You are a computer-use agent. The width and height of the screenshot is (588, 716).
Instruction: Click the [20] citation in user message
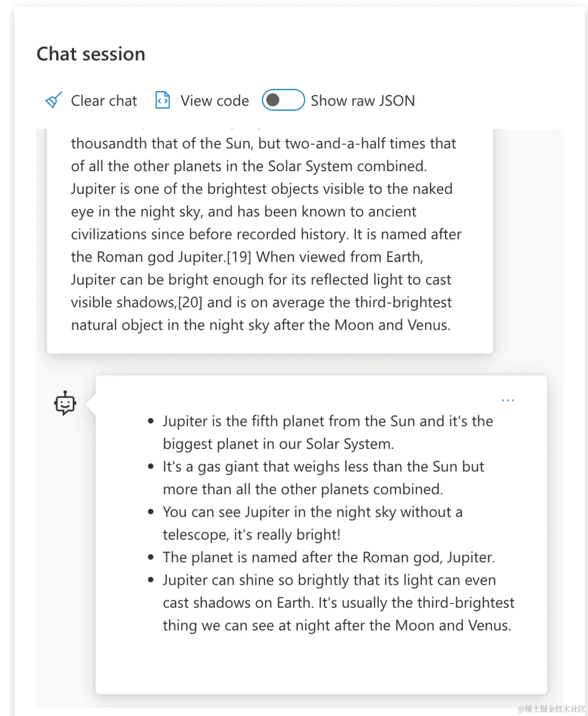(190, 303)
